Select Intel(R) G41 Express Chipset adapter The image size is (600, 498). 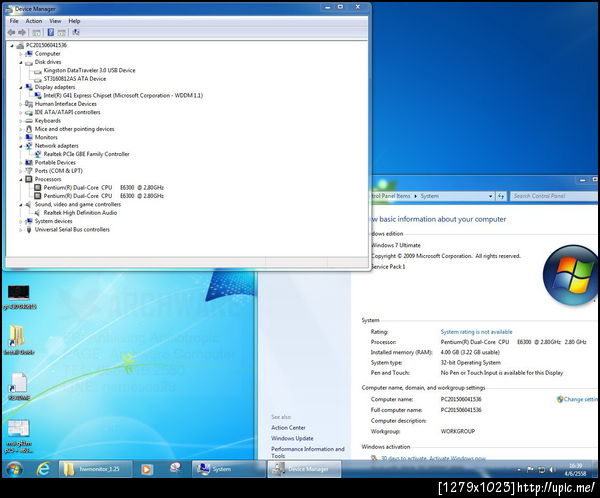[123, 96]
